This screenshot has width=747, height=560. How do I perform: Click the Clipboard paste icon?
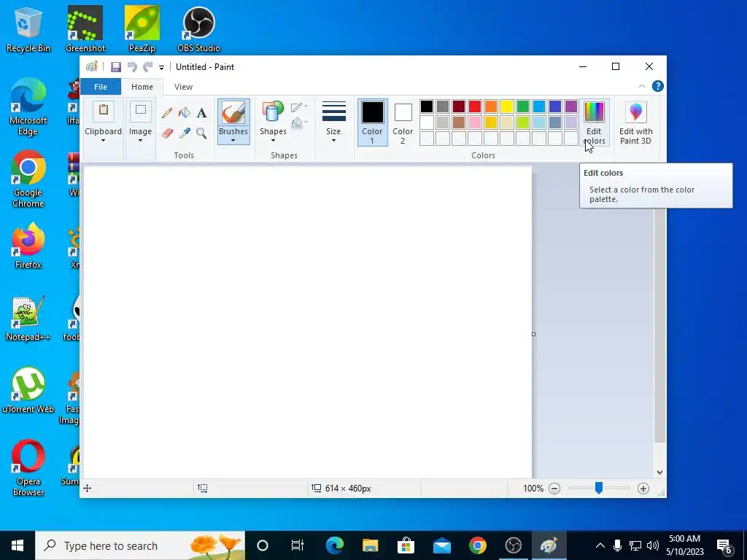coord(104,112)
